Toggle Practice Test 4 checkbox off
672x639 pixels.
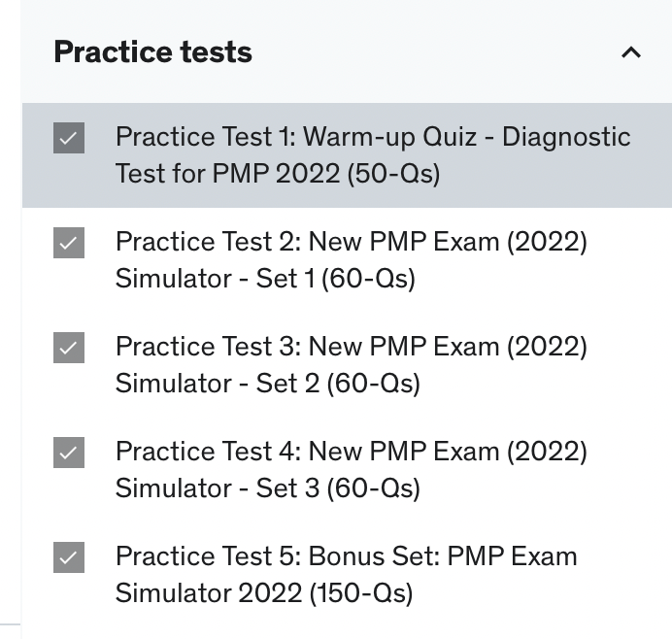[x=69, y=453]
